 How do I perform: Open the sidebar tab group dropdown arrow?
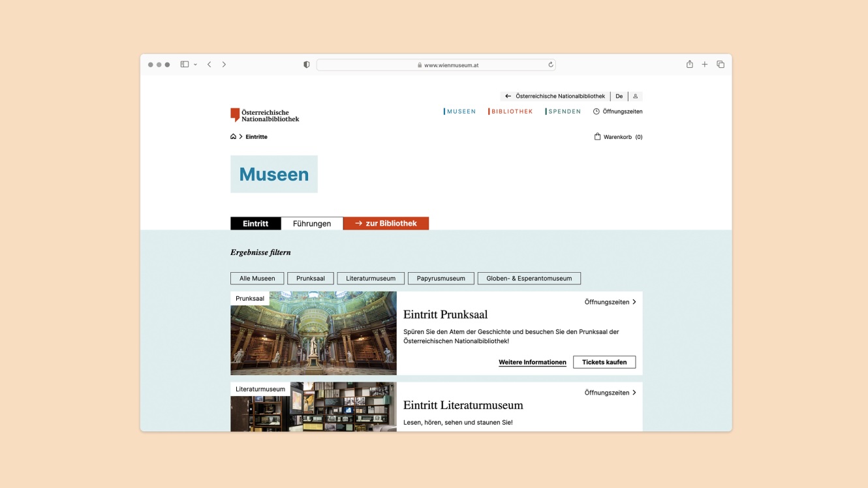pyautogui.click(x=195, y=65)
